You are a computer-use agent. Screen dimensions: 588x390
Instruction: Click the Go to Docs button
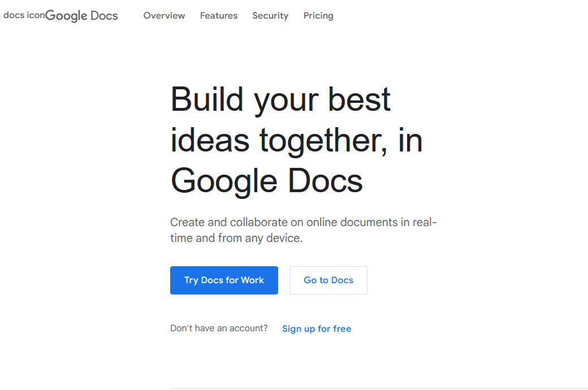[x=328, y=280]
